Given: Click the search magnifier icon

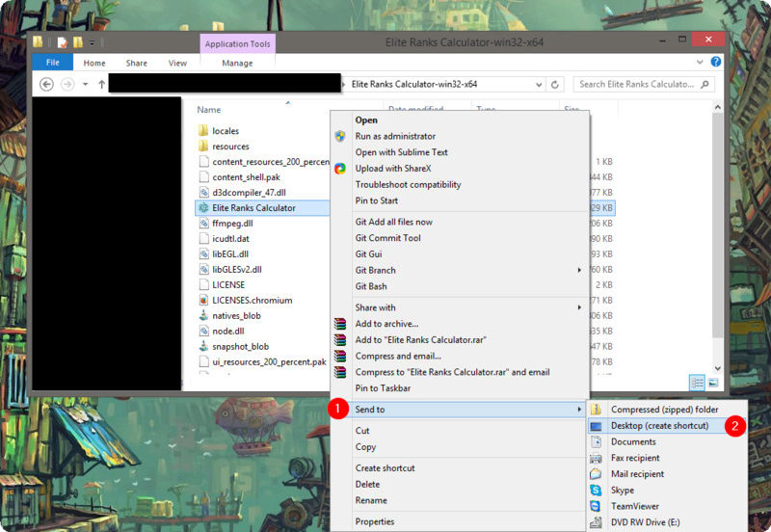Looking at the screenshot, I should pyautogui.click(x=705, y=85).
